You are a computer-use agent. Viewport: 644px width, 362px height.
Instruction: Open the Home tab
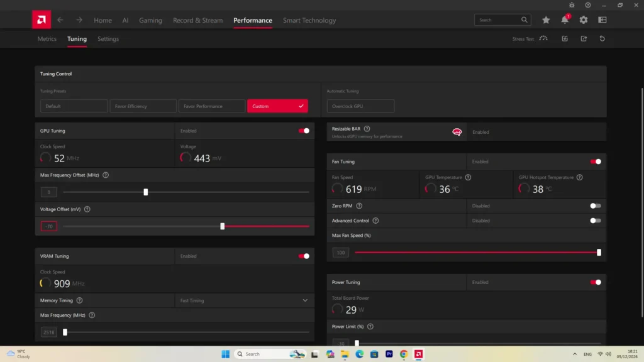click(103, 20)
